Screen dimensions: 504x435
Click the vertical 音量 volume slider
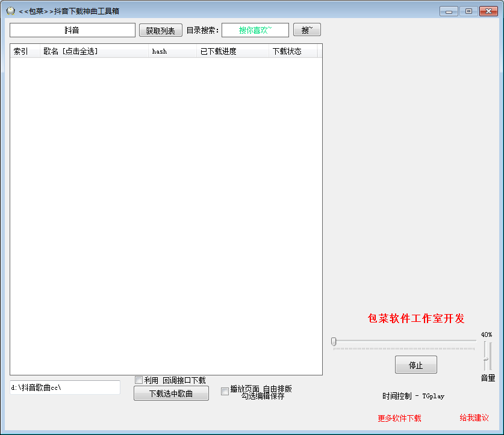[487, 356]
